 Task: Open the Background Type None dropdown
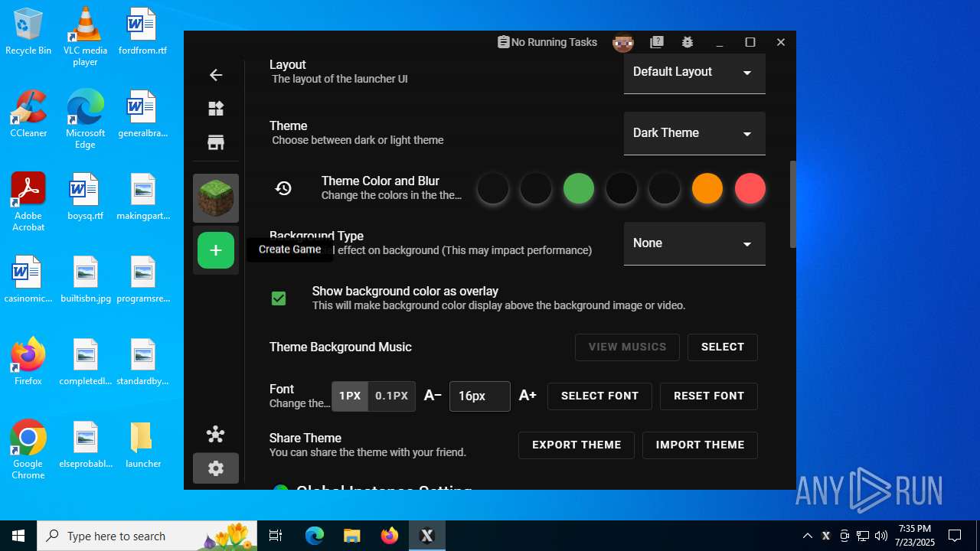point(694,243)
